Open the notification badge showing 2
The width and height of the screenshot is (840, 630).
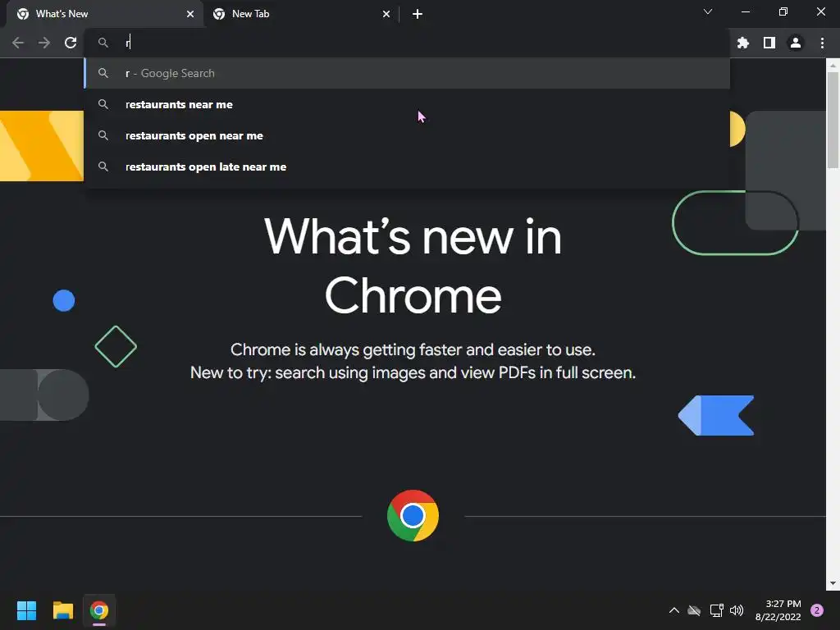pyautogui.click(x=817, y=610)
